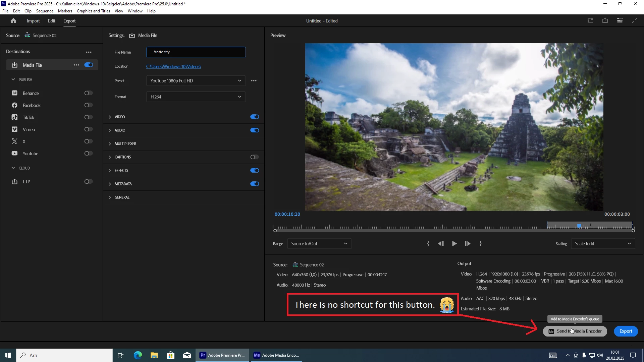Toggle fullscreen video icon at top right

point(634,21)
